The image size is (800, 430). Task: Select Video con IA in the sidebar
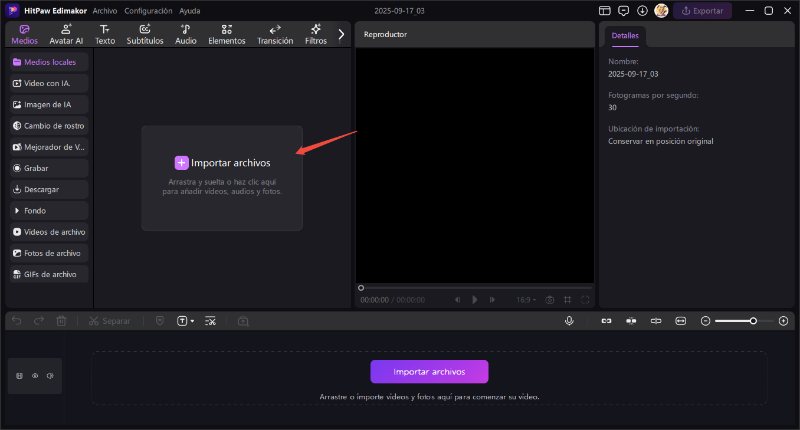(x=49, y=83)
